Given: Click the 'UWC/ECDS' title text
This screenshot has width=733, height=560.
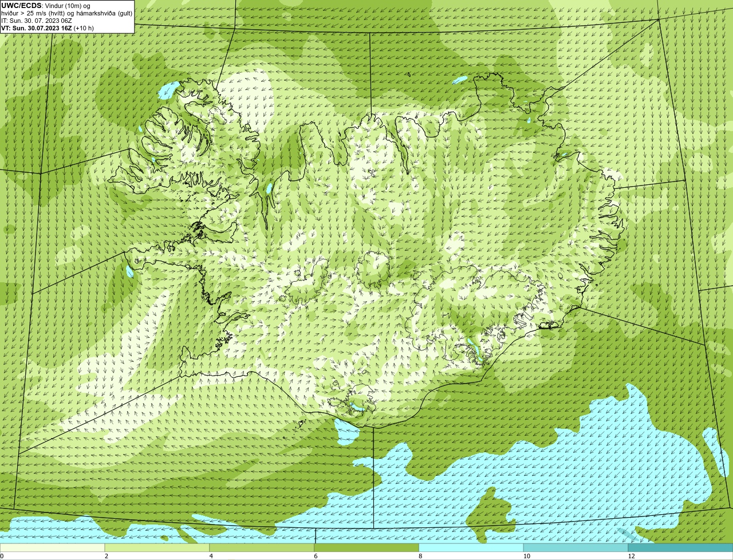Looking at the screenshot, I should pos(21,5).
